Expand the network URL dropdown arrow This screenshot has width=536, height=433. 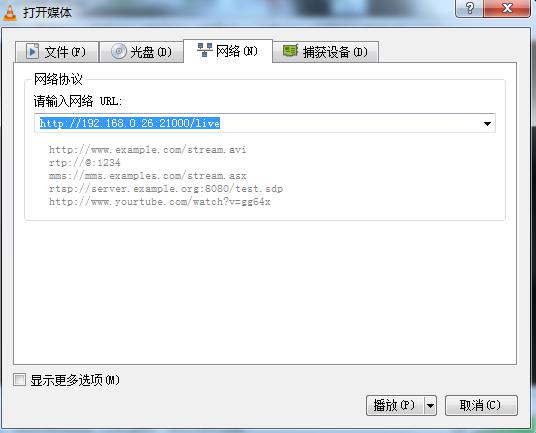tap(487, 123)
